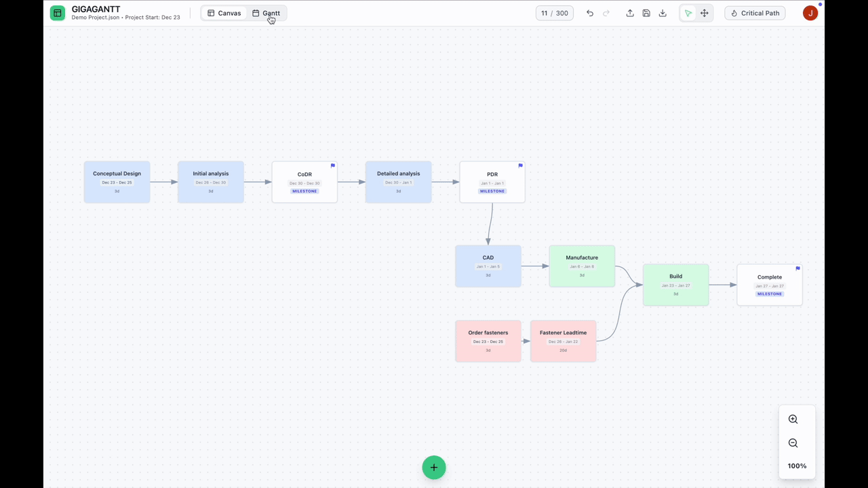The width and height of the screenshot is (868, 488).
Task: Click the zoom-out magnifier icon
Action: [793, 443]
